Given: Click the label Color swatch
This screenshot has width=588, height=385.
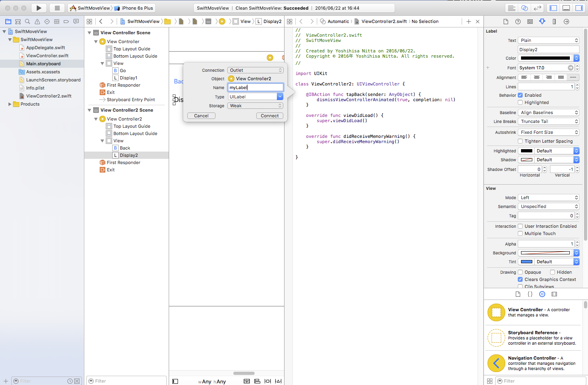Looking at the screenshot, I should [546, 58].
